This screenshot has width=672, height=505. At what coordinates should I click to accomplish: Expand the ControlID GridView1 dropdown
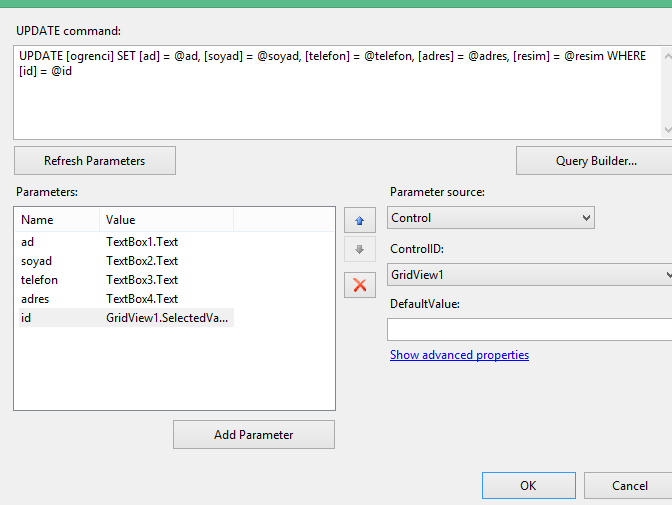click(530, 274)
